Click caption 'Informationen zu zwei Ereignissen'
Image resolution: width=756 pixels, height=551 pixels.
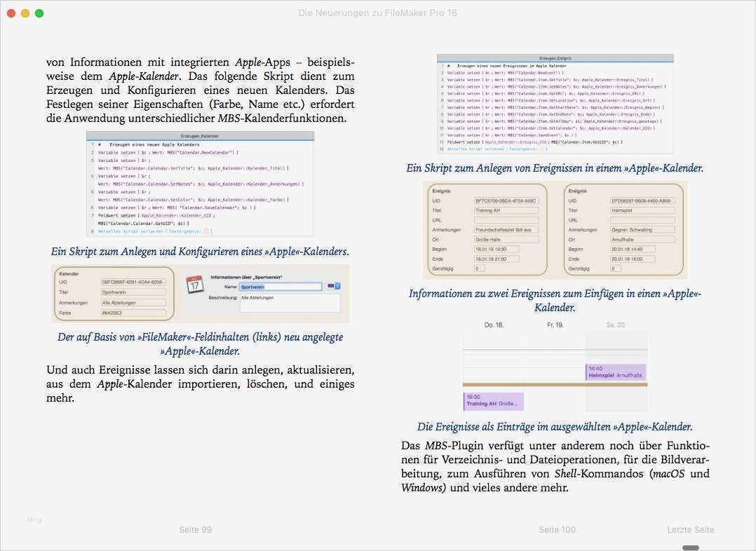555,300
